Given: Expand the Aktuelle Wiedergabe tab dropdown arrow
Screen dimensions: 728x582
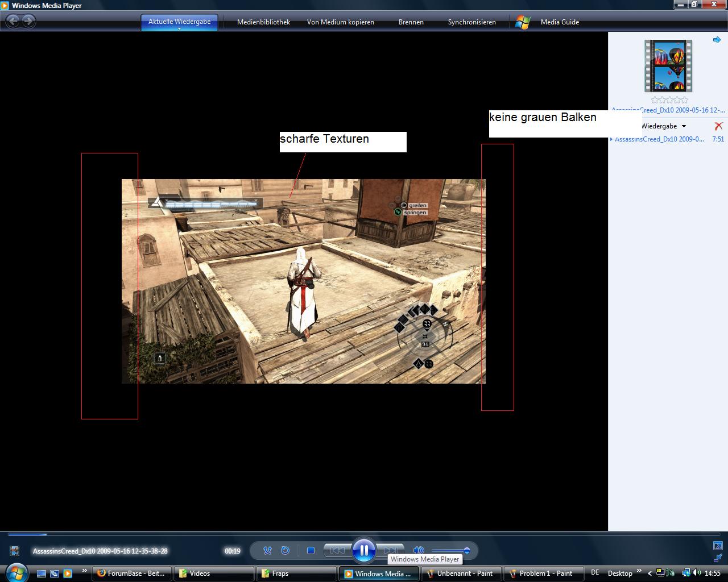Looking at the screenshot, I should [x=179, y=28].
